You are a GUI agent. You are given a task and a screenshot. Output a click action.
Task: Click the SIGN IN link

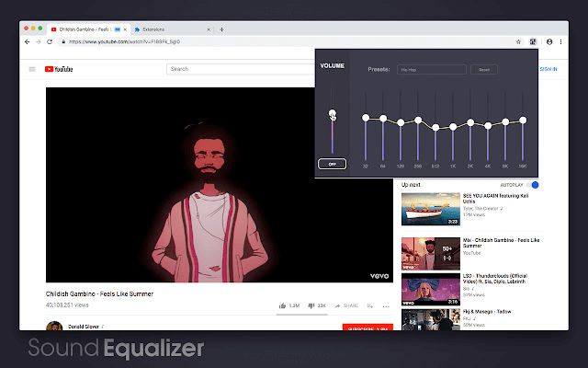pos(548,69)
